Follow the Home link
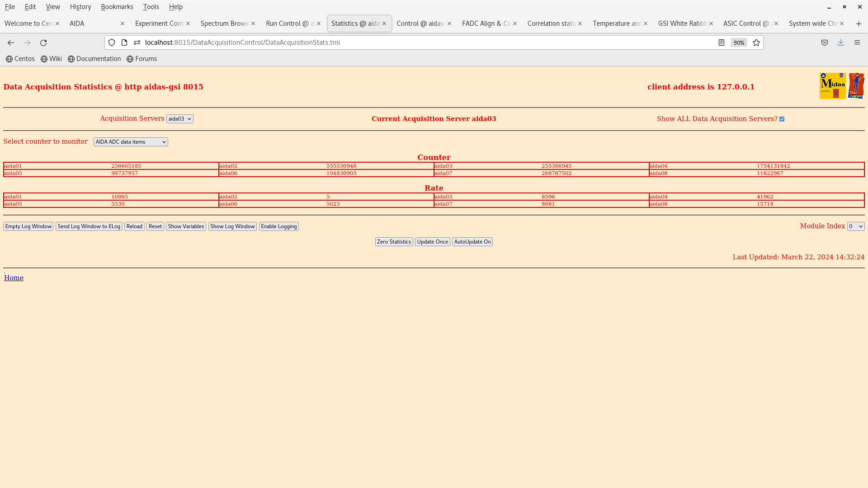Image resolution: width=868 pixels, height=488 pixels. coord(14,278)
